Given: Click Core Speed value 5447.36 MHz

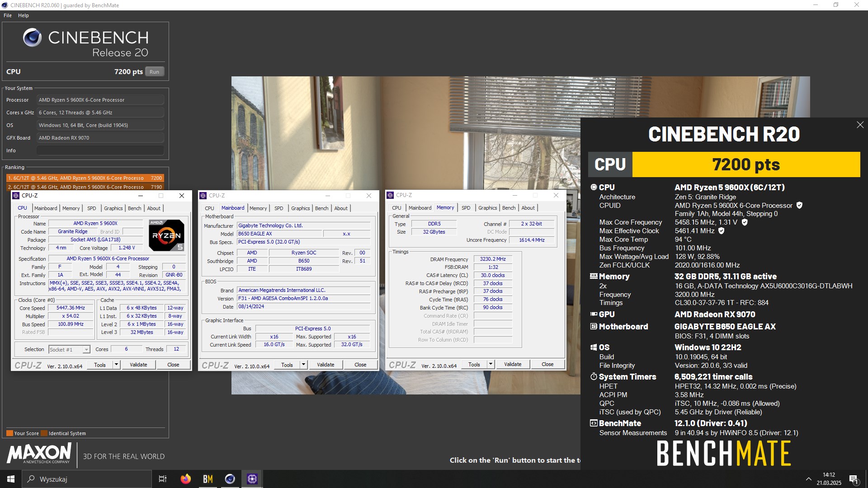Looking at the screenshot, I should pyautogui.click(x=71, y=308).
